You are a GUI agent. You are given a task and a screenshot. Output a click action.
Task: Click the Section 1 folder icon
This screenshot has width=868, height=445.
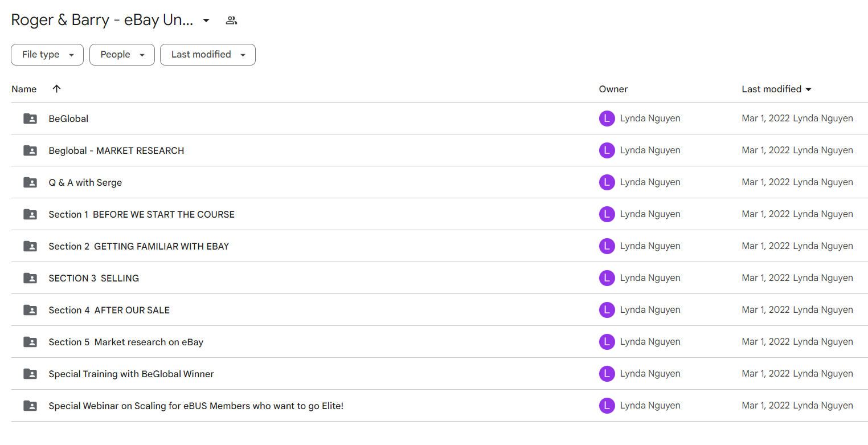click(30, 214)
